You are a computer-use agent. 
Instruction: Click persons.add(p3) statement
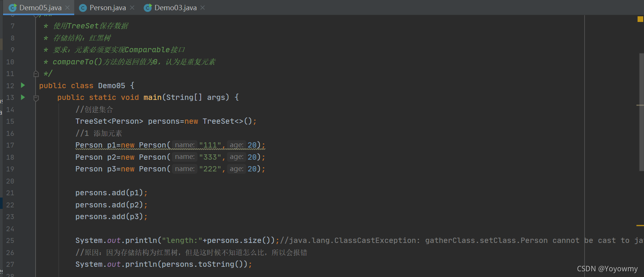(x=111, y=217)
